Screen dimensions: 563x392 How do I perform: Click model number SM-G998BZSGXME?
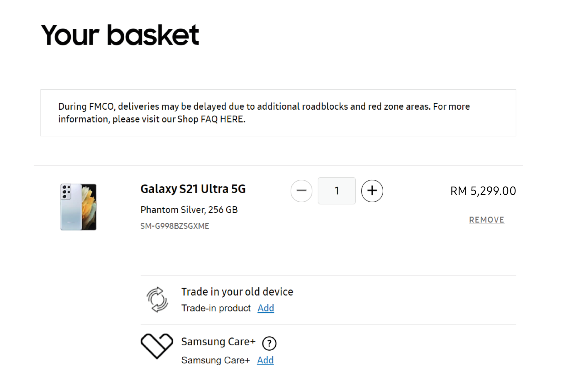tap(175, 226)
